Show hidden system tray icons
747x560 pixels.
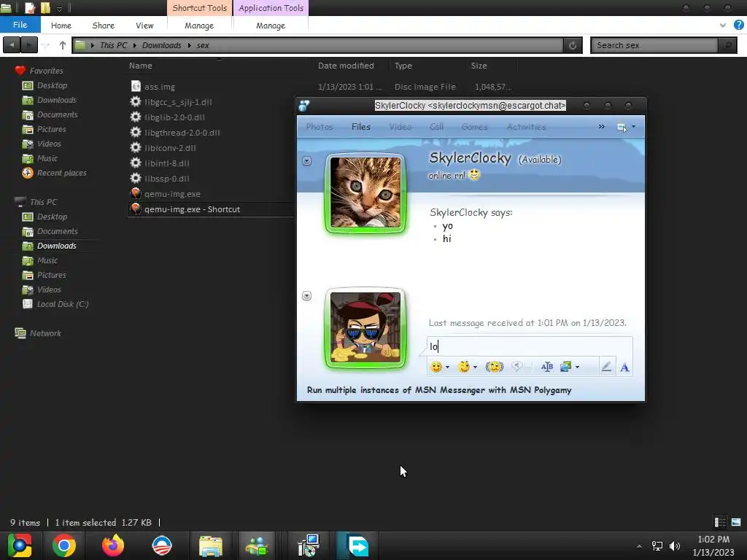[639, 546]
